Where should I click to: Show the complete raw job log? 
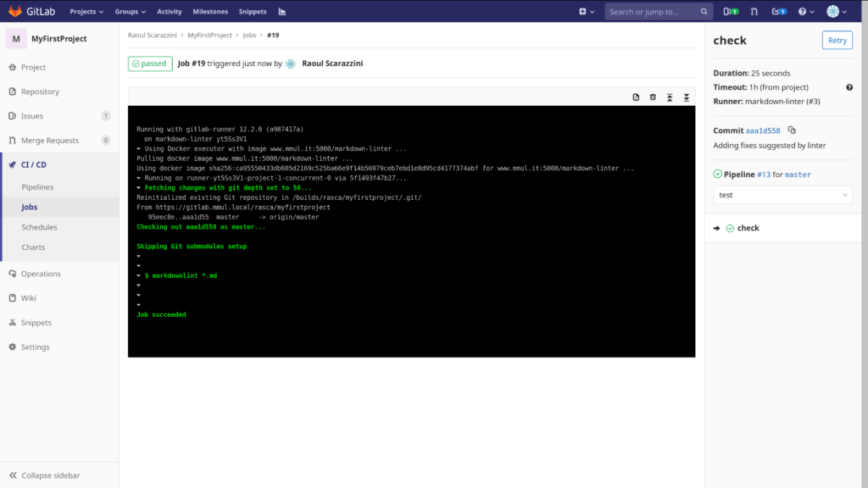(x=636, y=97)
